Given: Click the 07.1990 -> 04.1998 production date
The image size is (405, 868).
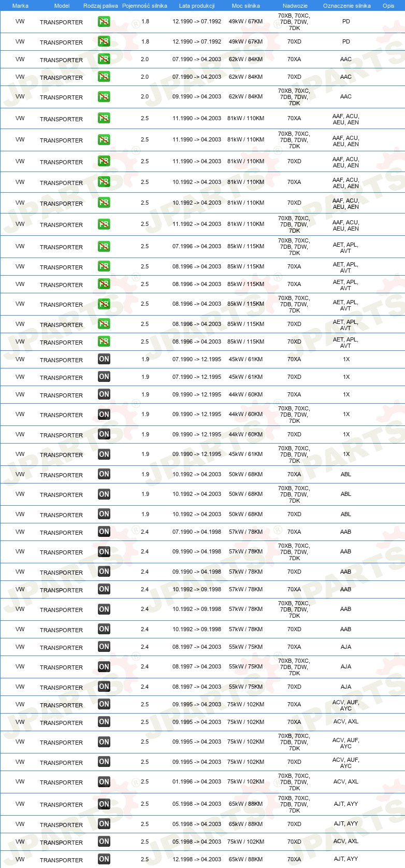Looking at the screenshot, I should point(197,532).
